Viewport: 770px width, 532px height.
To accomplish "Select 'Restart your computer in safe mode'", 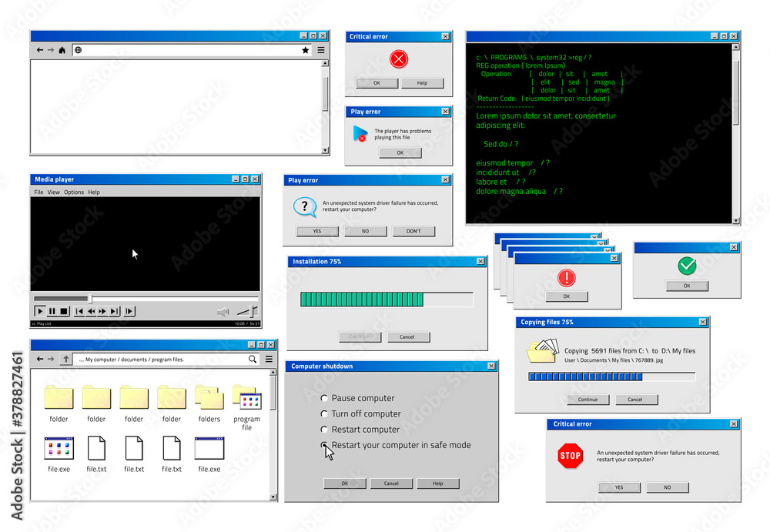I will coord(324,445).
